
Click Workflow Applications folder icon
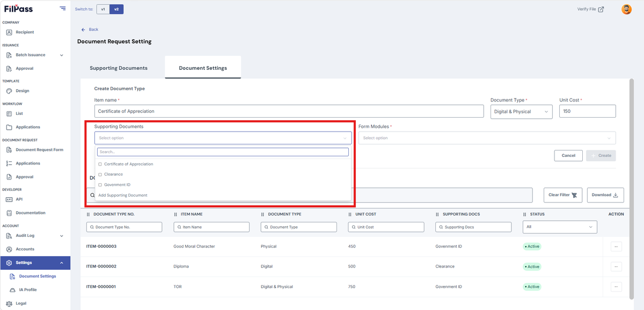coord(9,127)
